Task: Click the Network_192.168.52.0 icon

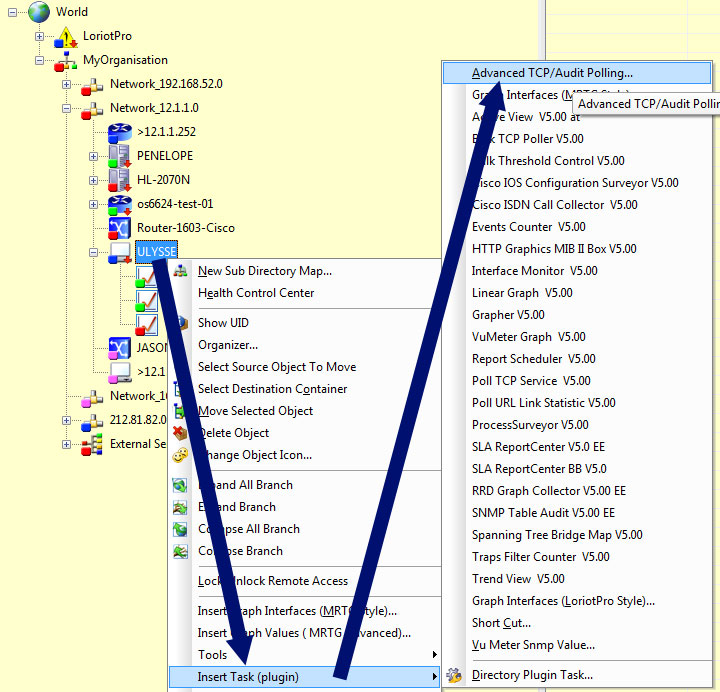Action: [x=92, y=85]
